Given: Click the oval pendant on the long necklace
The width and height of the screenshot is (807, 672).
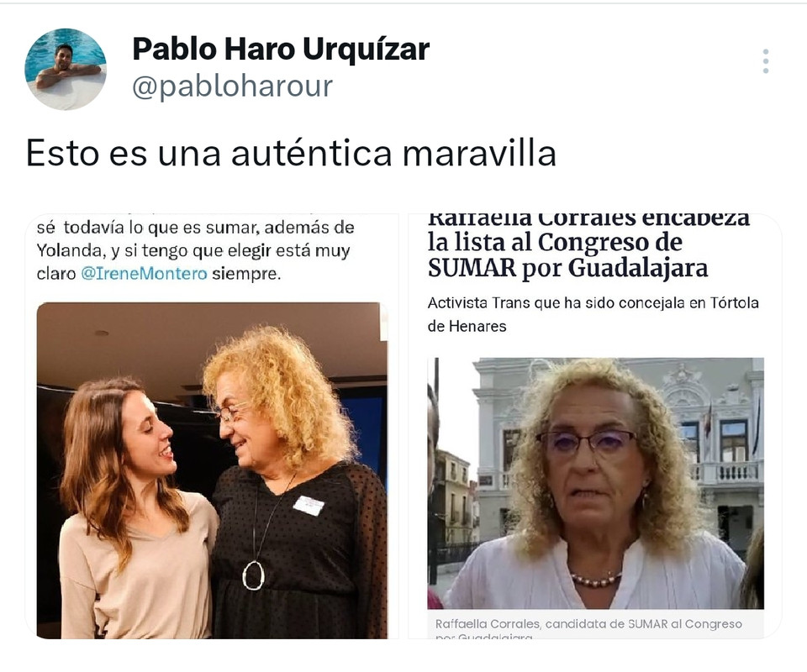Looking at the screenshot, I should pos(253,575).
